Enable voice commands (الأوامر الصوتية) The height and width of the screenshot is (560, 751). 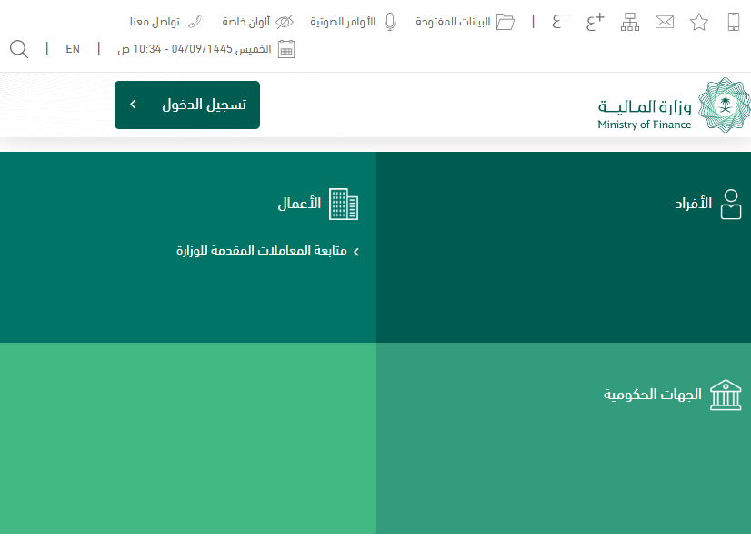pos(355,22)
